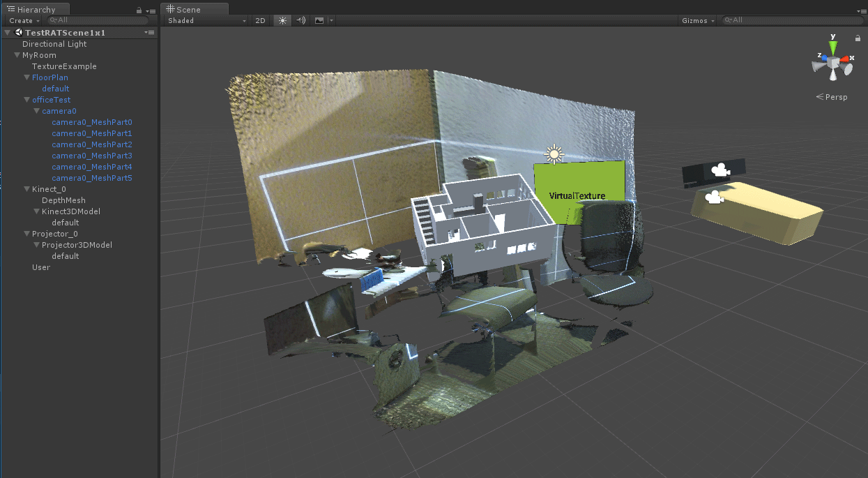The width and height of the screenshot is (868, 478).
Task: Toggle scene lighting sun icon
Action: click(282, 20)
